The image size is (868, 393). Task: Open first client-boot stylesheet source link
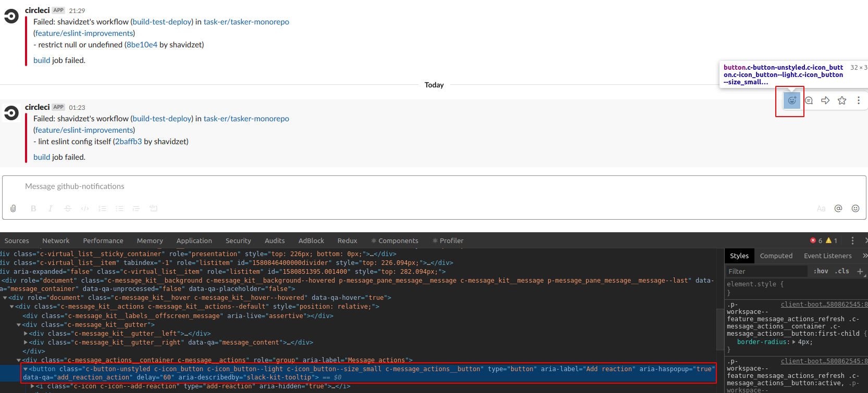[x=824, y=305]
